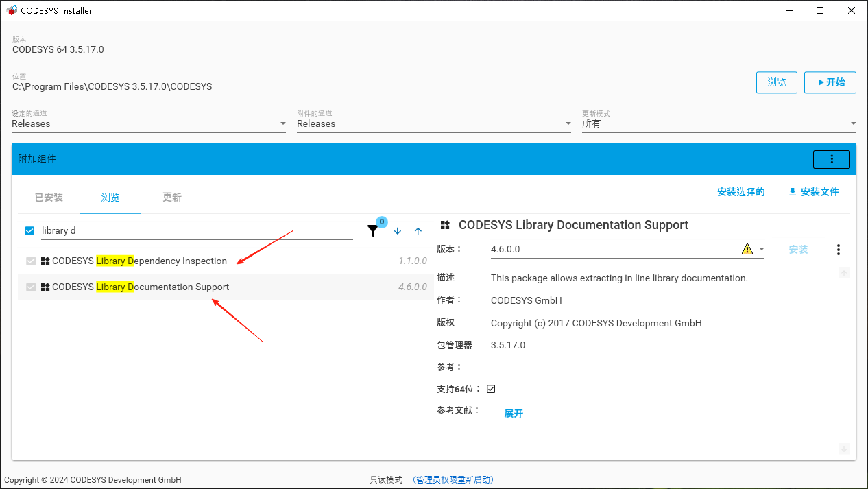The image size is (868, 489).
Task: Click CODESYS Installer app icon in title bar
Action: (x=12, y=10)
